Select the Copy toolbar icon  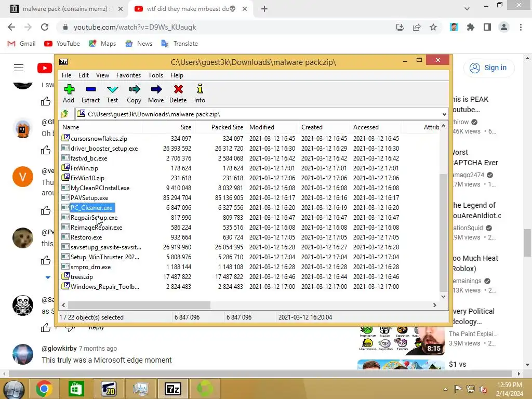point(134,94)
